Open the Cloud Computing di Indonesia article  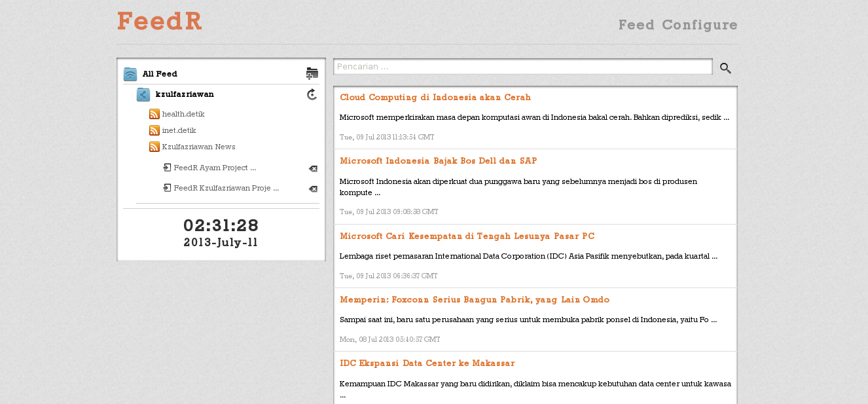[x=435, y=97]
